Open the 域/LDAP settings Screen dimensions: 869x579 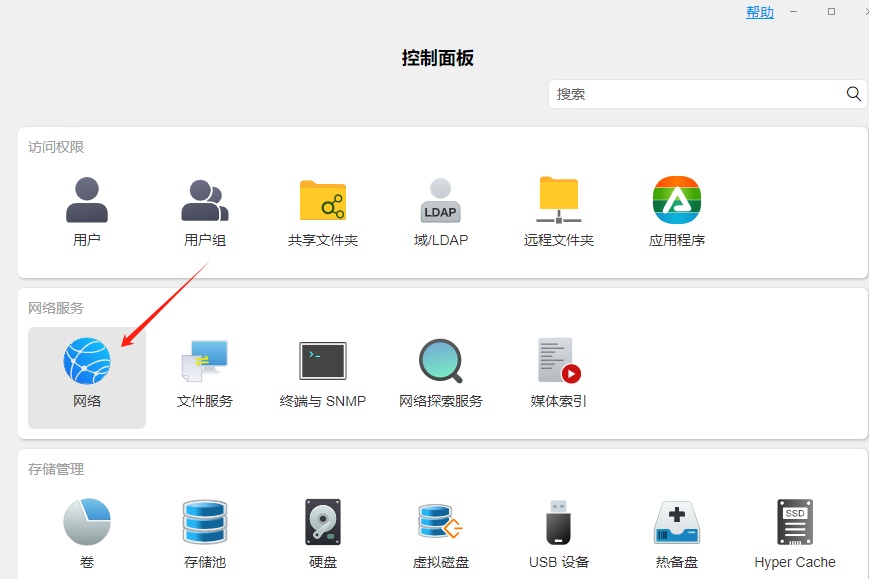[441, 211]
